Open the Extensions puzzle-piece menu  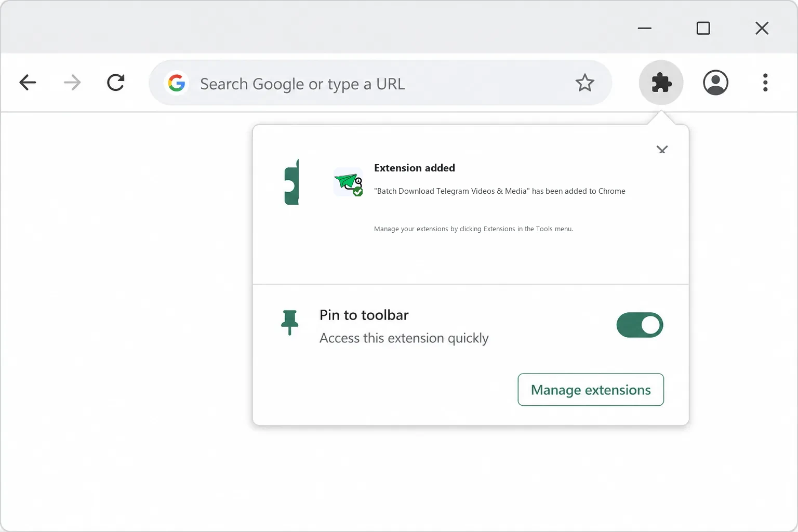[661, 83]
